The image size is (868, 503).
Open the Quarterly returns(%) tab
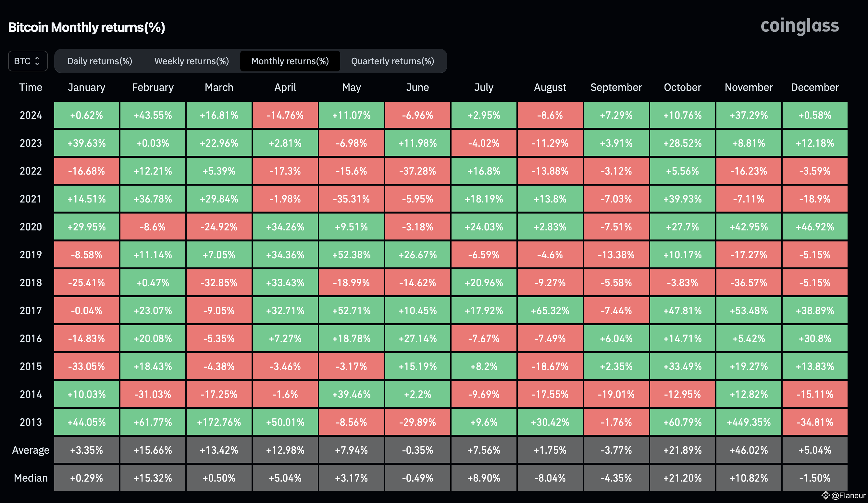click(x=392, y=61)
